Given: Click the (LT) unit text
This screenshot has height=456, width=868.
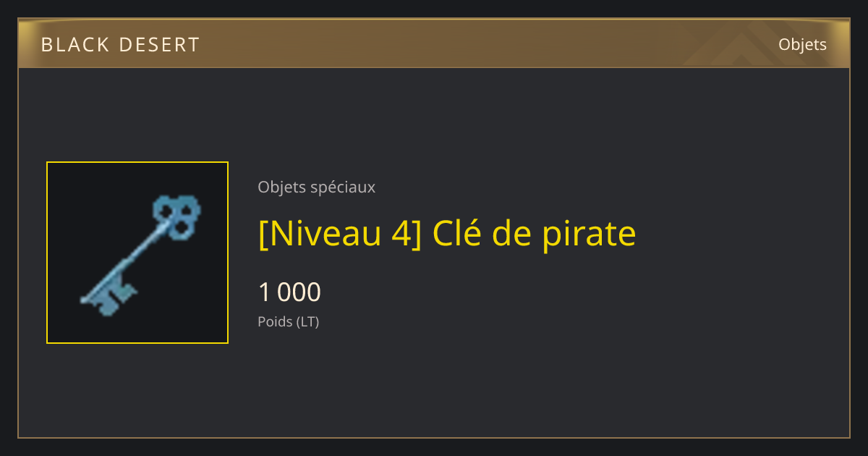Looking at the screenshot, I should (307, 321).
